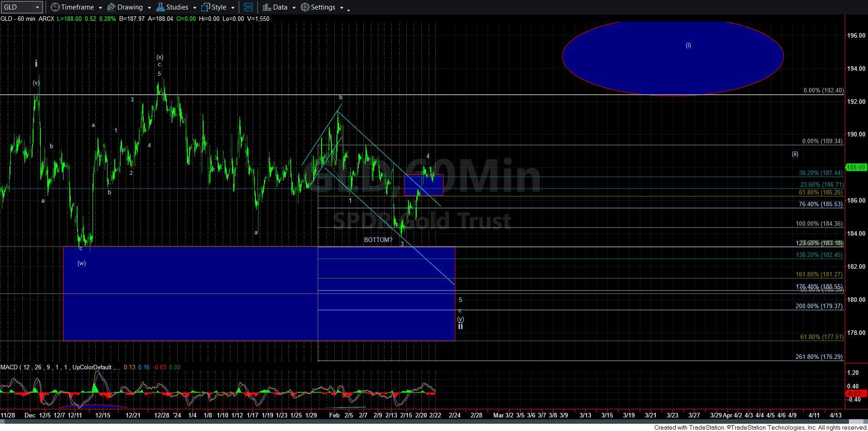
Task: Select the small blue rectangle near wave 4
Action: point(424,185)
